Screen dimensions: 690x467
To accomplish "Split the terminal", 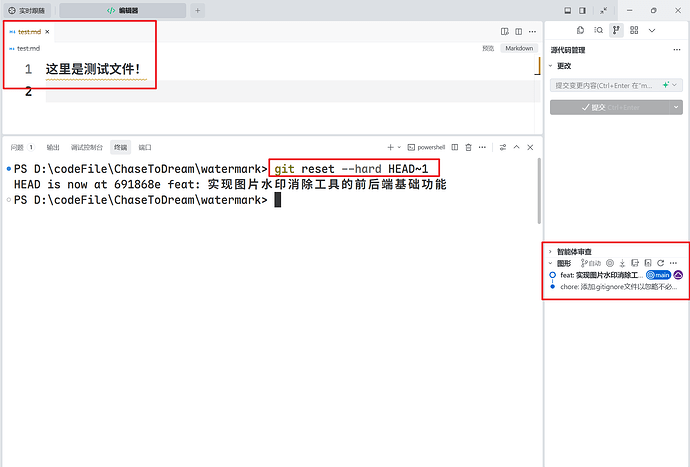I will pos(455,147).
